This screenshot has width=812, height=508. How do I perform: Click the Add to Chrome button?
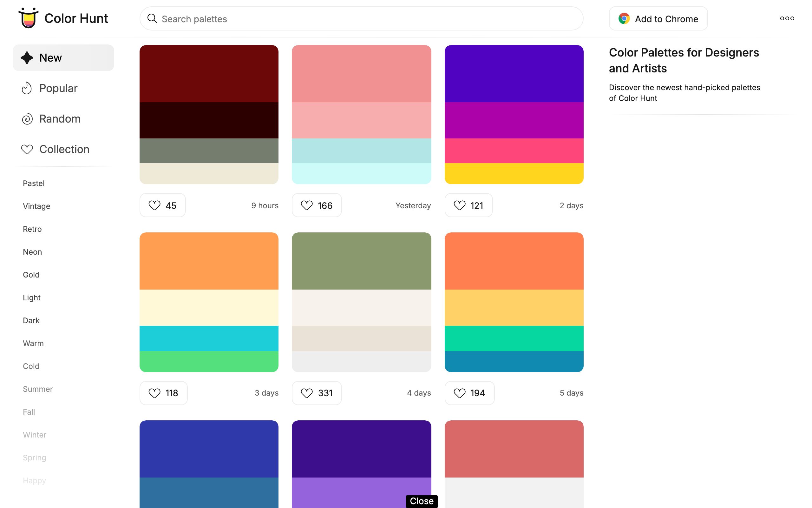click(x=658, y=18)
